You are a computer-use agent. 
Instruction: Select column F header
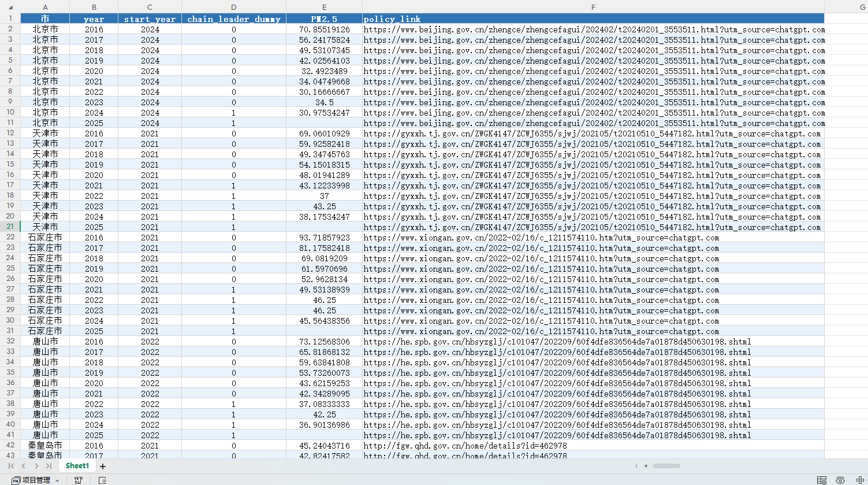tap(594, 7)
